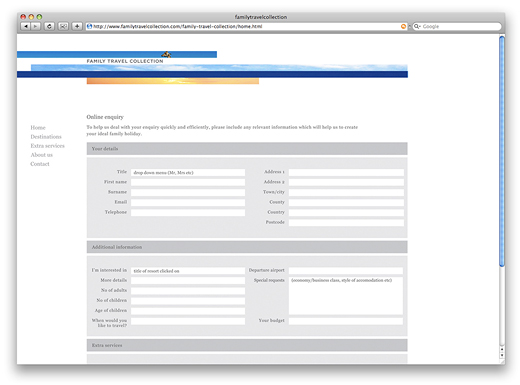Click the More details input field
The width and height of the screenshot is (520, 385).
188,281
